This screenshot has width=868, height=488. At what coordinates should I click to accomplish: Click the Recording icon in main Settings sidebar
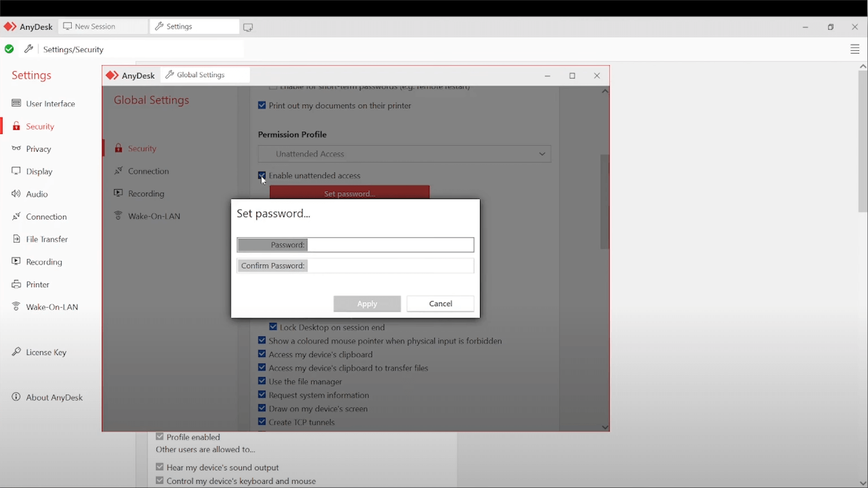pyautogui.click(x=16, y=262)
